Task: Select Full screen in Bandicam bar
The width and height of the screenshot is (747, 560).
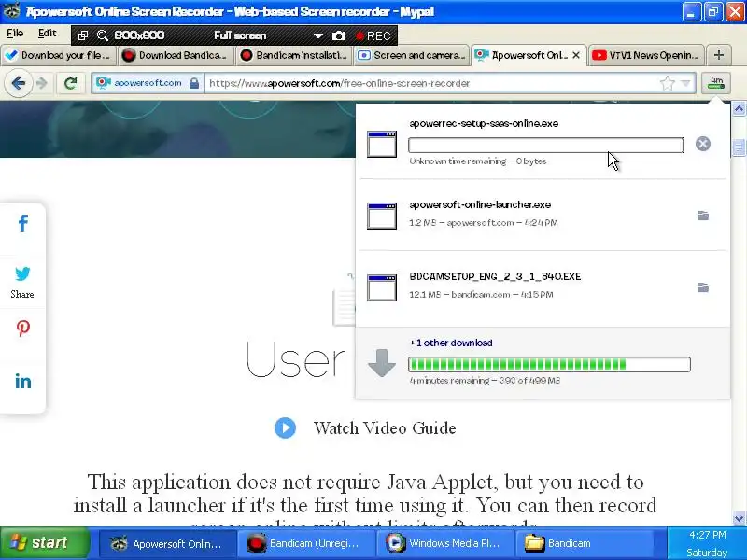Action: tap(240, 35)
